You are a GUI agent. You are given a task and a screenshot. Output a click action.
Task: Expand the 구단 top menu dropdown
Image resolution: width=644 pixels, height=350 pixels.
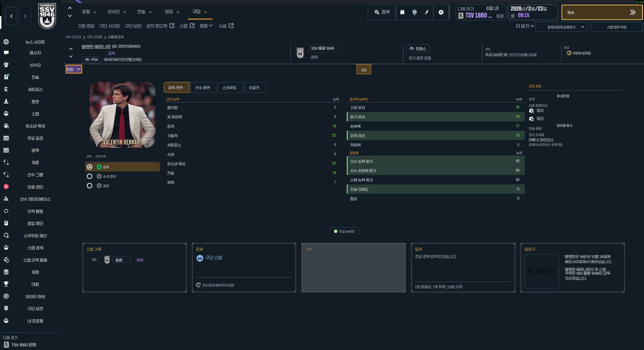[x=200, y=12]
